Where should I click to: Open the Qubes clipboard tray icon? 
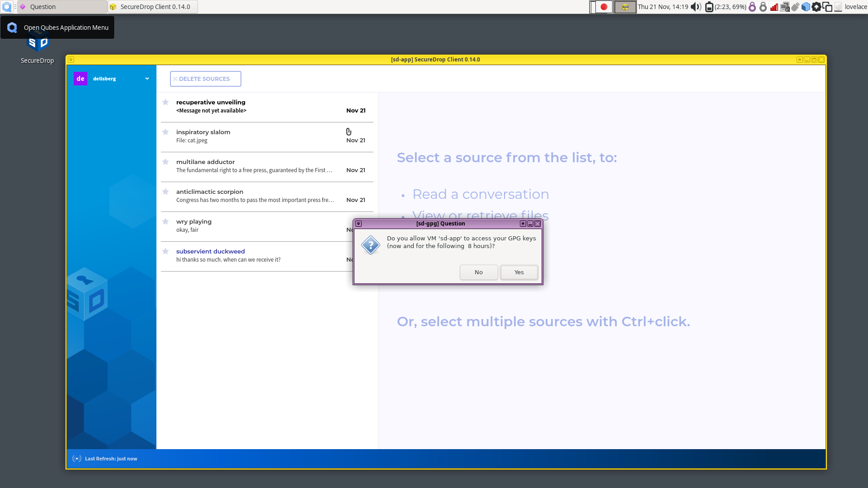point(827,7)
